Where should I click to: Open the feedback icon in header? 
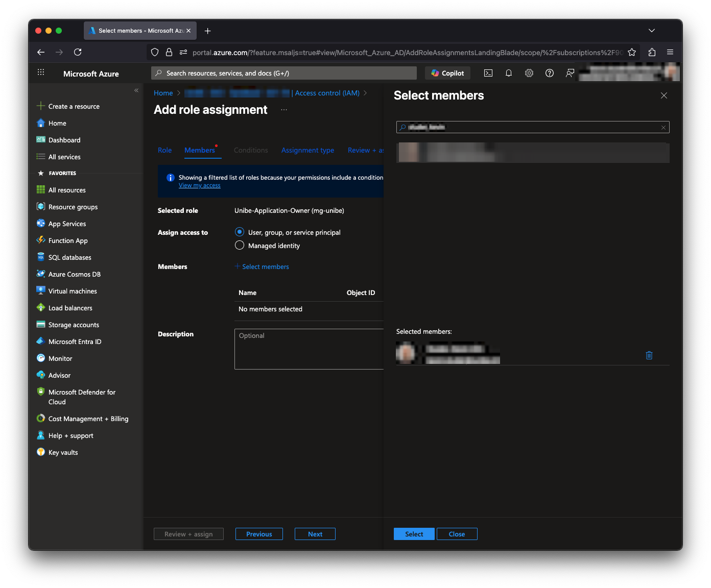(570, 73)
